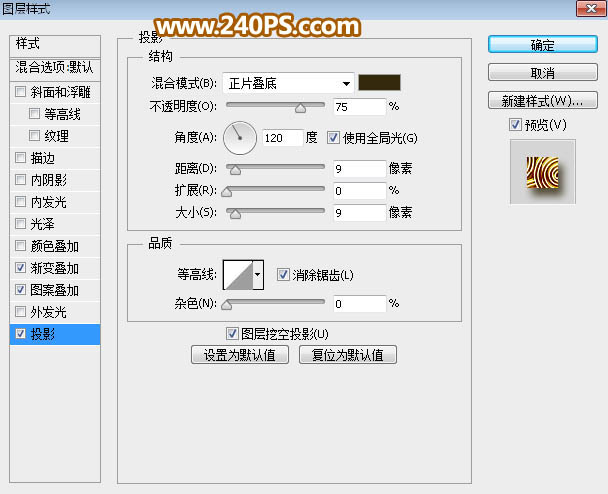Select the 外发光 style entry
The image size is (608, 494).
55,312
